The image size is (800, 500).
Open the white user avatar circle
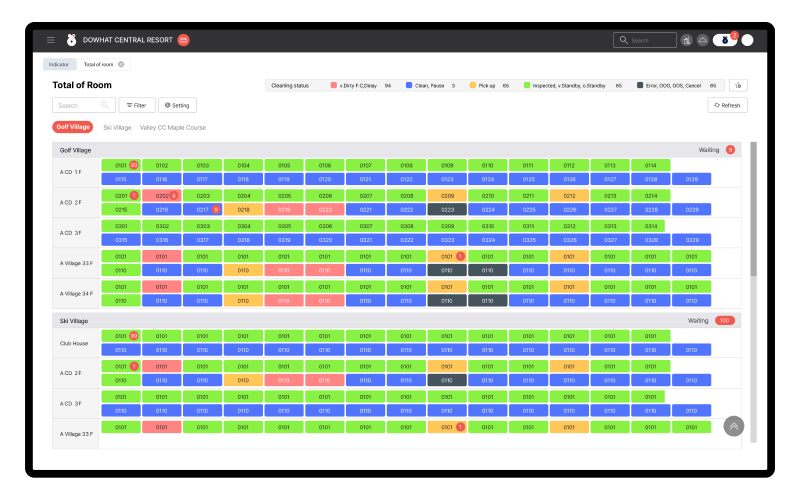pos(747,40)
